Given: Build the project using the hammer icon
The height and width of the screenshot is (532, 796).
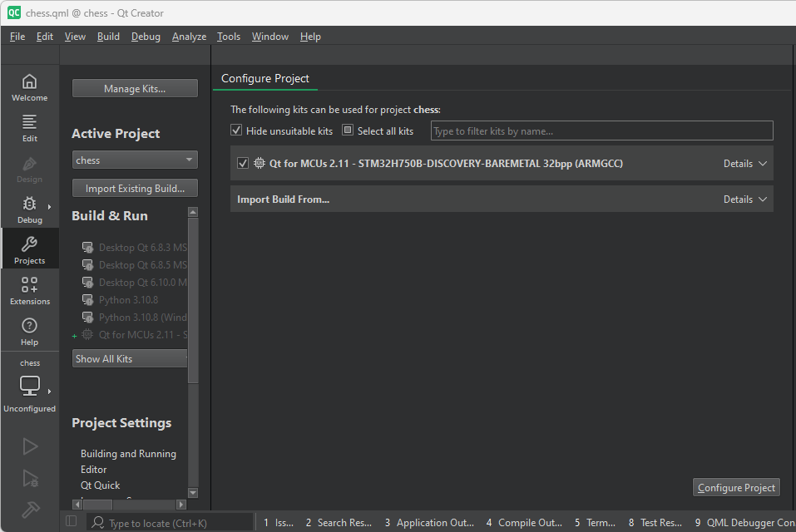Looking at the screenshot, I should [x=29, y=509].
